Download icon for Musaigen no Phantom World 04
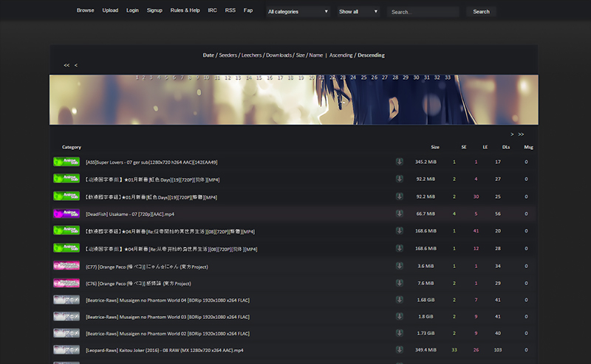The height and width of the screenshot is (364, 591). [x=399, y=300]
